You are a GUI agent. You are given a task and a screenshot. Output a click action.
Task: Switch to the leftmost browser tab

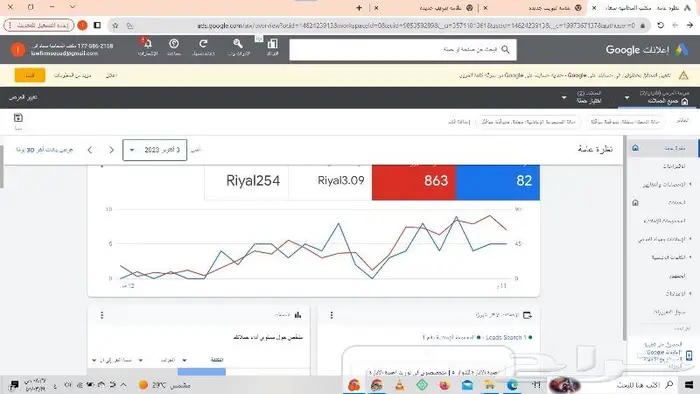424,8
